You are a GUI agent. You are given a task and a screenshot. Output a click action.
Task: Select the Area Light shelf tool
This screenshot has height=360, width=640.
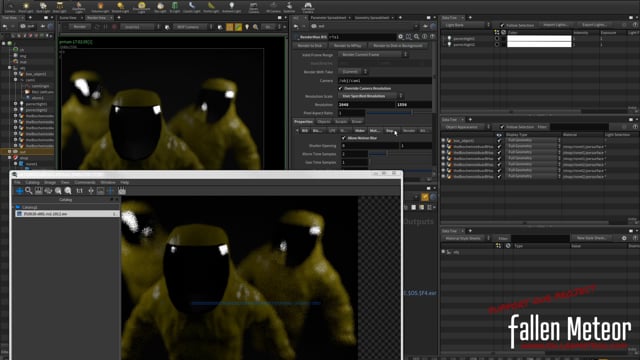tap(59, 7)
